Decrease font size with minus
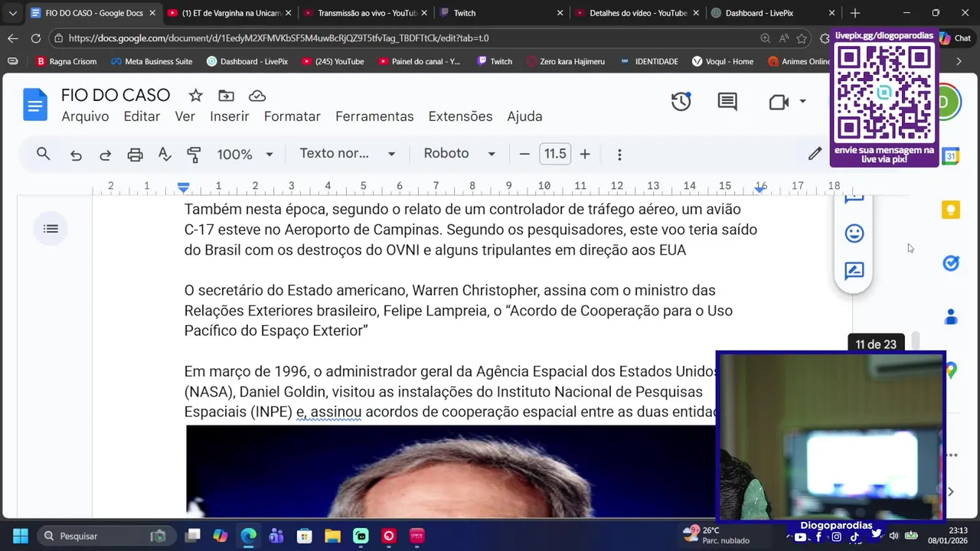980x551 pixels. point(524,154)
